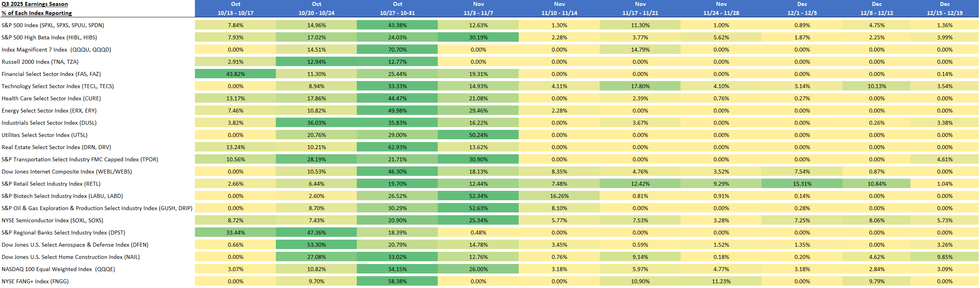
Task: Select the Nov 11/3 - 11/7 column header
Action: click(x=478, y=9)
